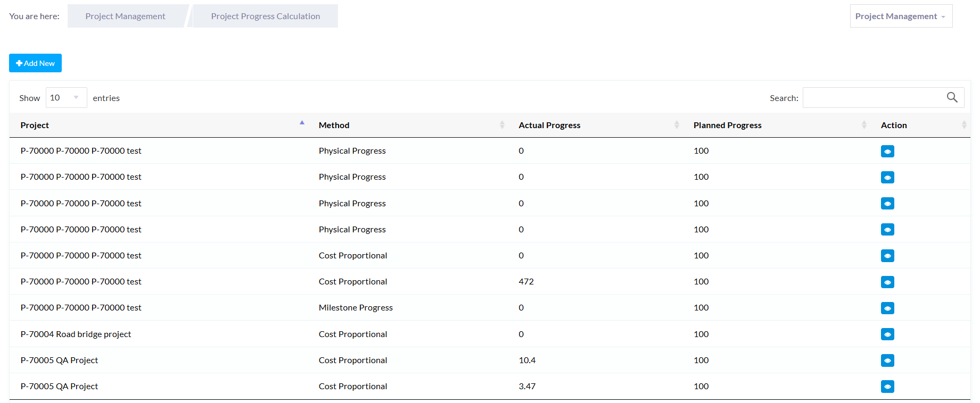Sort table by Project column arrow
The width and height of the screenshot is (980, 403).
coord(302,123)
